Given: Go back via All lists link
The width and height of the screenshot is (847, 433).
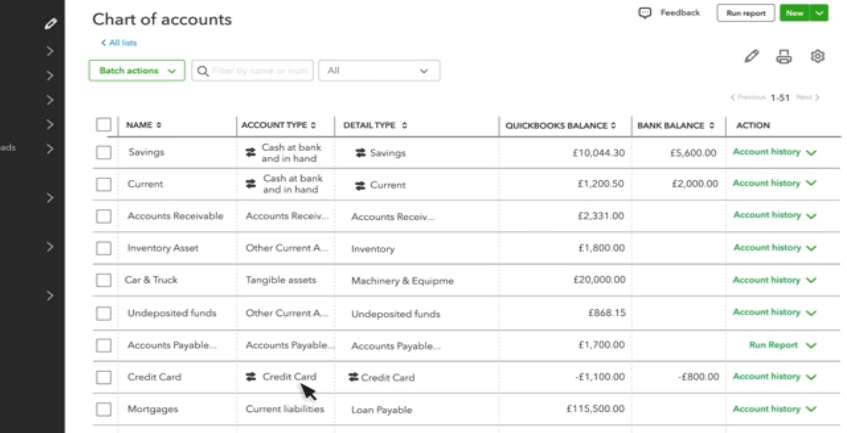Looking at the screenshot, I should pos(119,43).
